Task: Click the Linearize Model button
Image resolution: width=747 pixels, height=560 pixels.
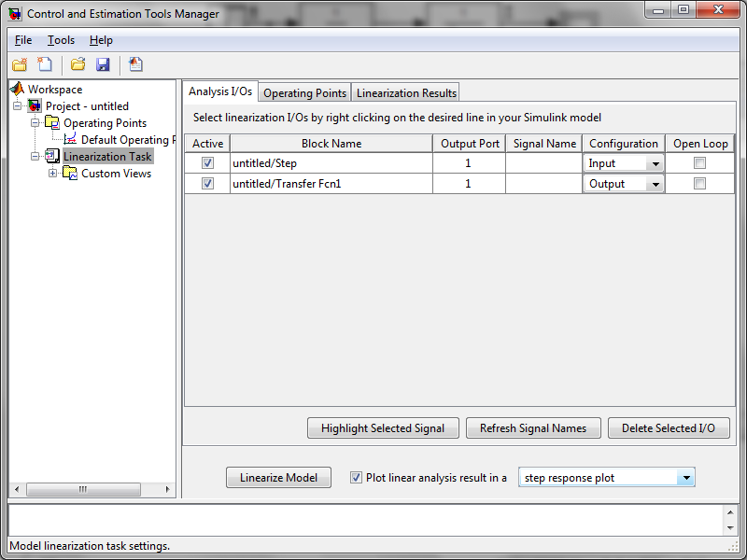Action: [278, 478]
